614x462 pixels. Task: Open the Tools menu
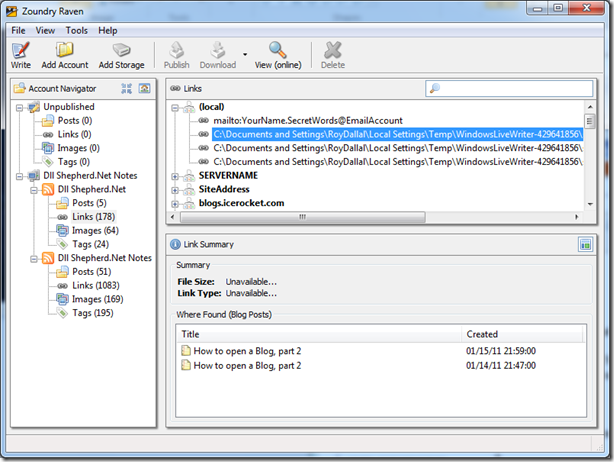click(77, 31)
